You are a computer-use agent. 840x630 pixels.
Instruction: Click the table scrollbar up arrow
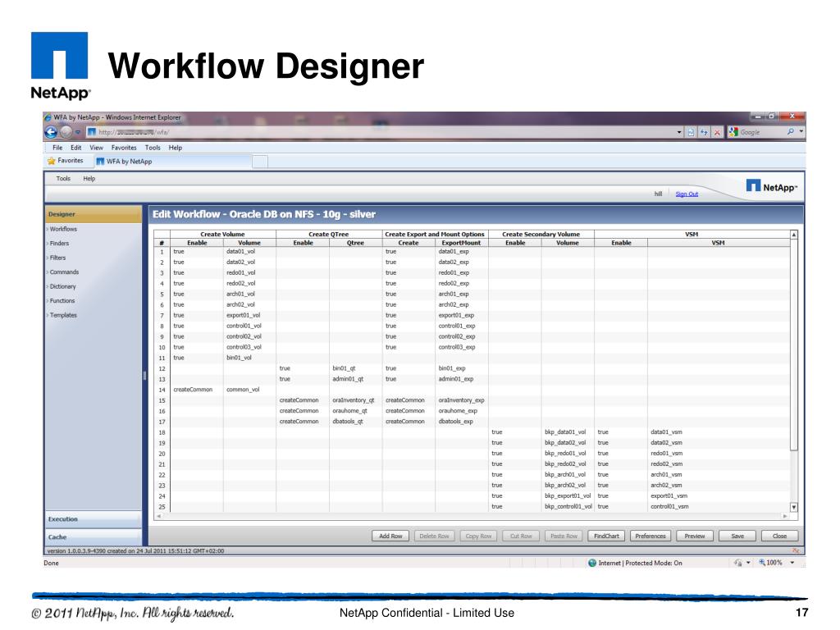(794, 235)
